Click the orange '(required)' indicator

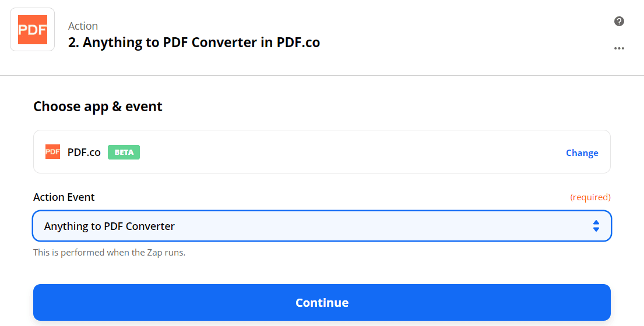[x=590, y=197]
